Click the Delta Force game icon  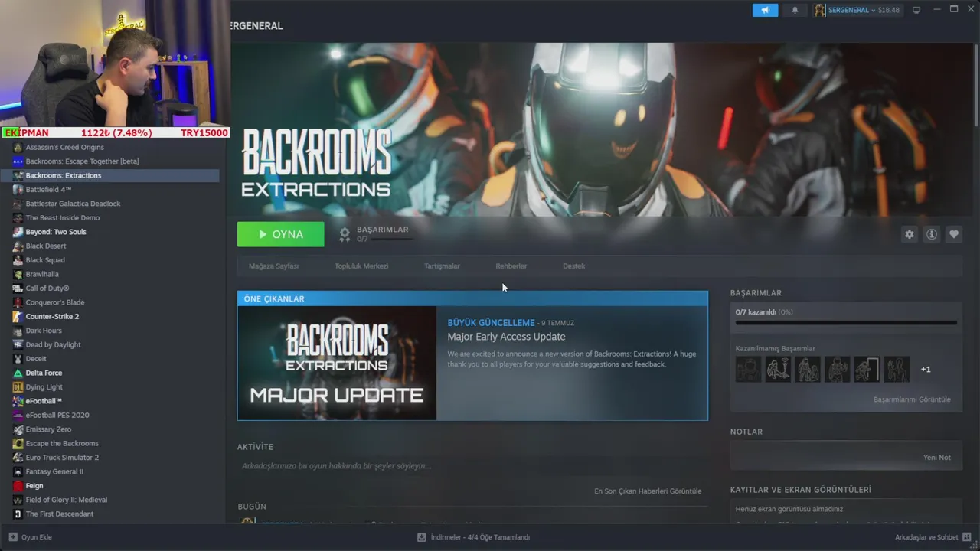click(x=18, y=373)
